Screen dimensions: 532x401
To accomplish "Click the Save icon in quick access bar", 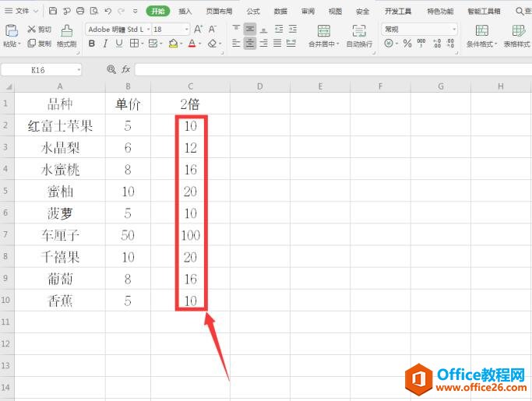I will coord(53,11).
